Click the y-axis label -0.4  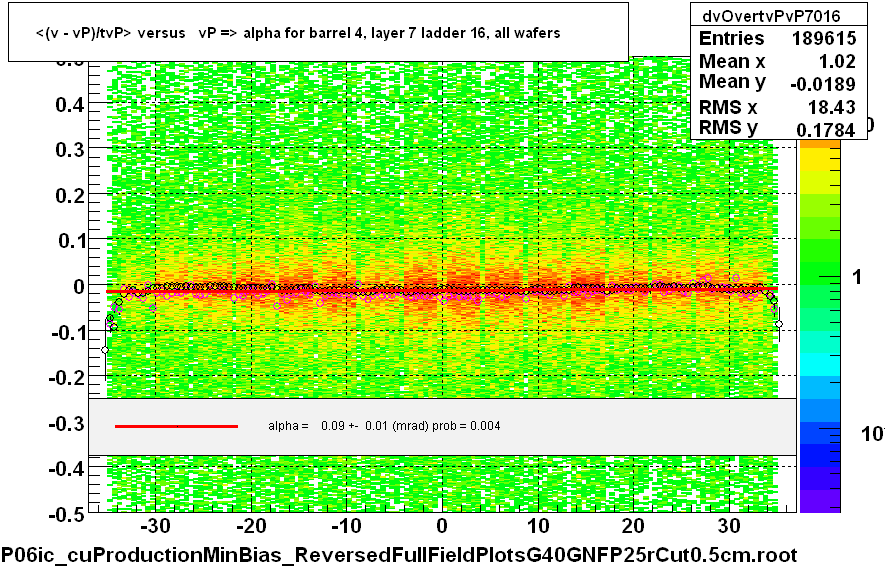(x=67, y=469)
